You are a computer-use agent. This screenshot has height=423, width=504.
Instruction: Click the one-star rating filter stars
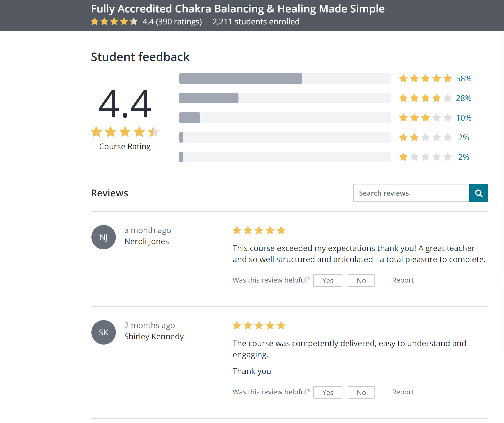pos(425,157)
